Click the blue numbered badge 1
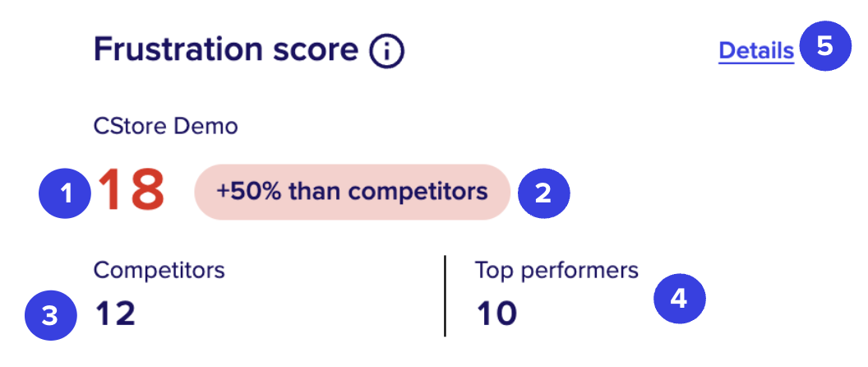The width and height of the screenshot is (868, 367). 65,193
